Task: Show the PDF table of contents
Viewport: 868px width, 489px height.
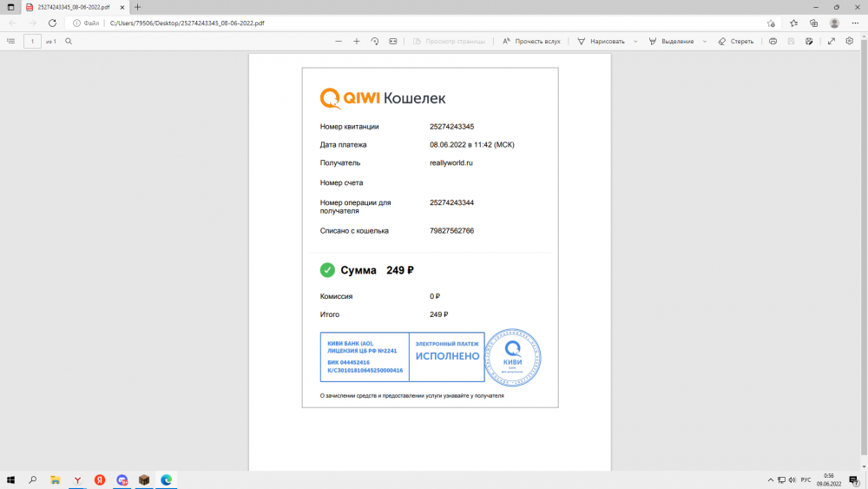Action: (x=11, y=41)
